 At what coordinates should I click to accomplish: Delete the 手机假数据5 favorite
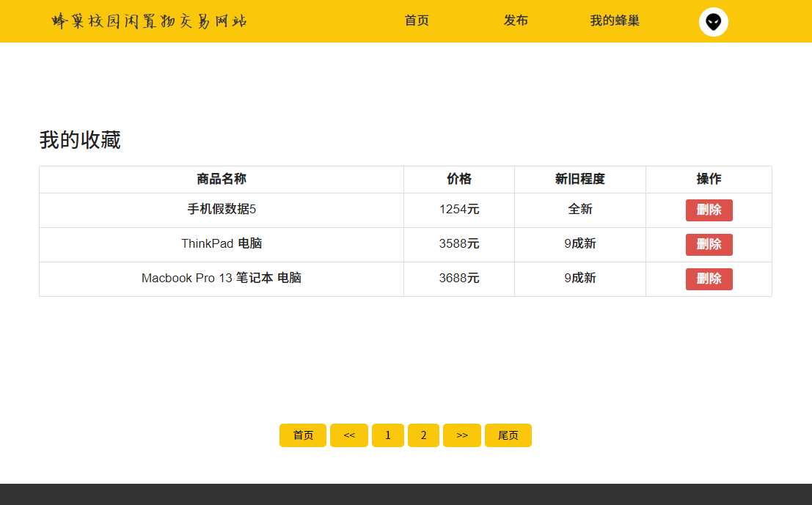709,210
